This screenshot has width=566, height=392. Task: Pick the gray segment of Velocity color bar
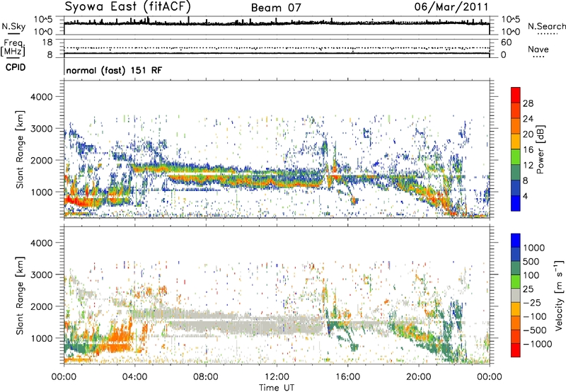coord(516,296)
